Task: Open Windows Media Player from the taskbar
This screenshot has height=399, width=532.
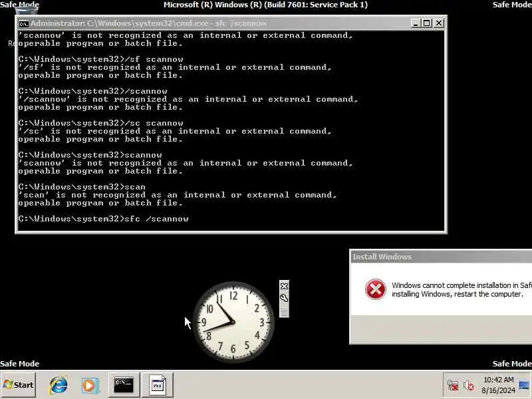Action: tap(90, 385)
